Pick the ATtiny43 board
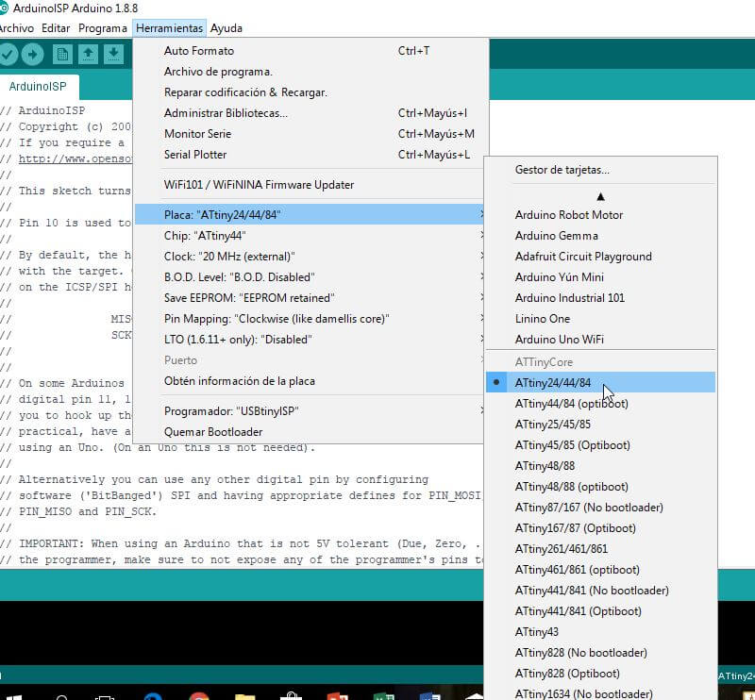 click(600, 631)
